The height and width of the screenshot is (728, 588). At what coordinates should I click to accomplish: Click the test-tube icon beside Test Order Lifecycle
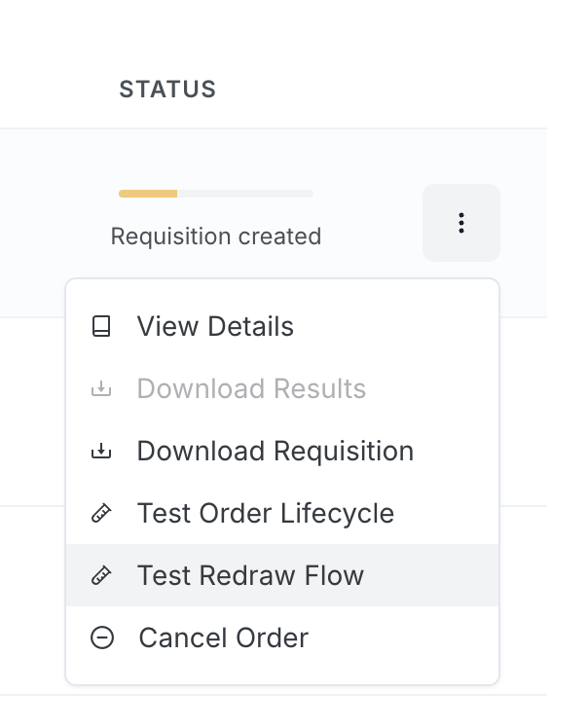point(101,514)
